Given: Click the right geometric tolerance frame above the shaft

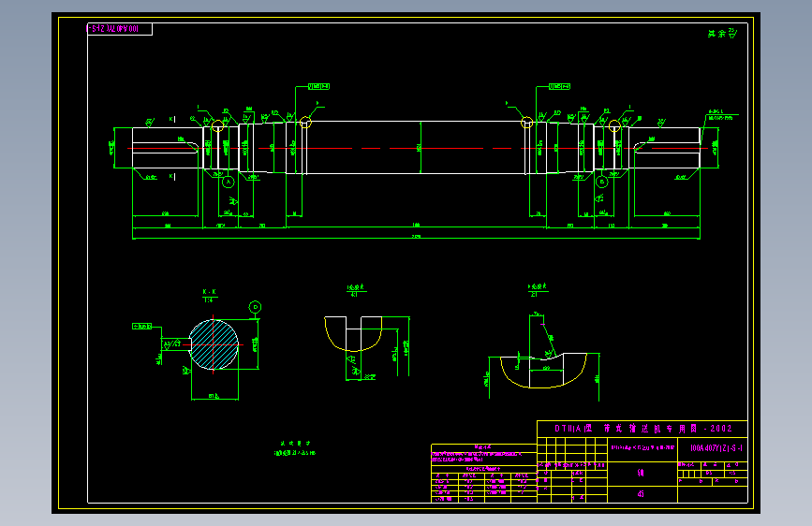Looking at the screenshot, I should 559,86.
